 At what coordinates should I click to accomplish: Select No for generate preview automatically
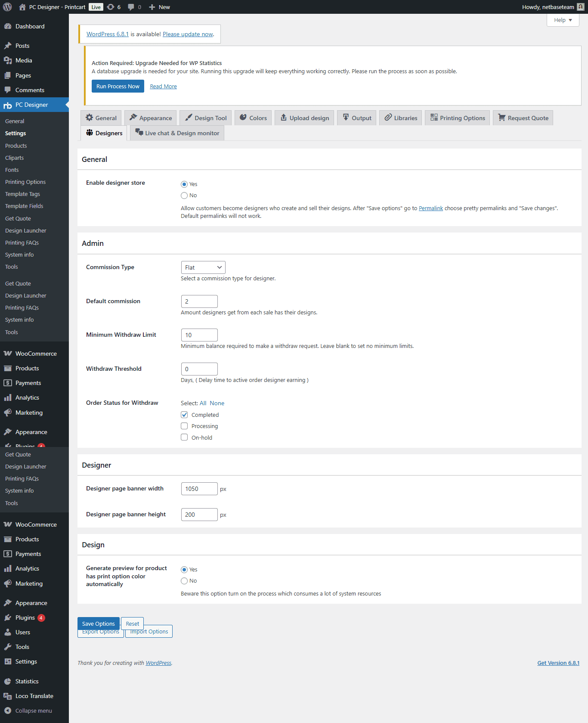pyautogui.click(x=184, y=581)
